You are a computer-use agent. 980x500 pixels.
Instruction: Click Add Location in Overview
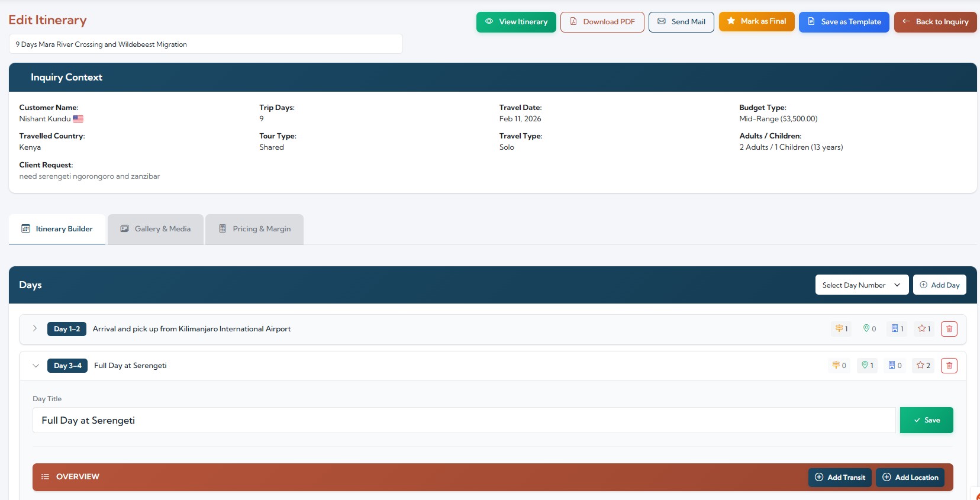coord(910,478)
